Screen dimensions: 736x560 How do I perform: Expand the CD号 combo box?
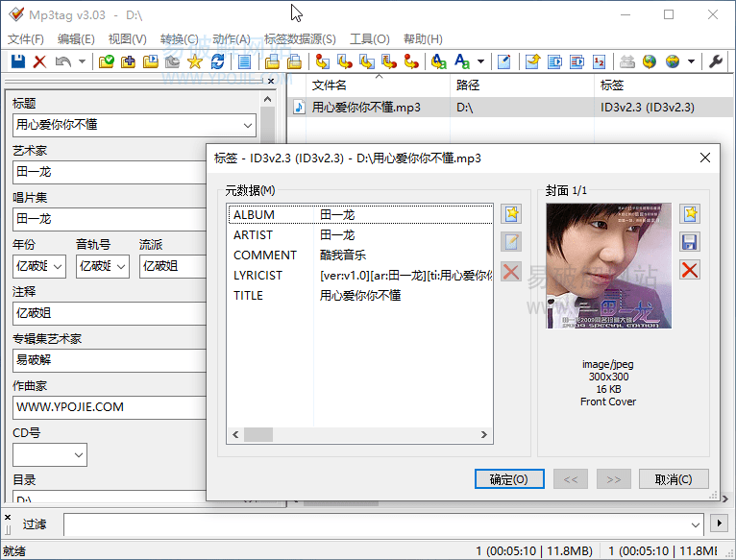(77, 454)
